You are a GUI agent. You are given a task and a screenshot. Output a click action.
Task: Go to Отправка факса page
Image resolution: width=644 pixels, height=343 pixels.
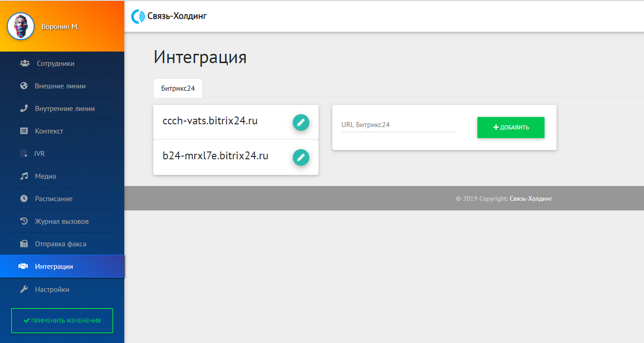62,244
